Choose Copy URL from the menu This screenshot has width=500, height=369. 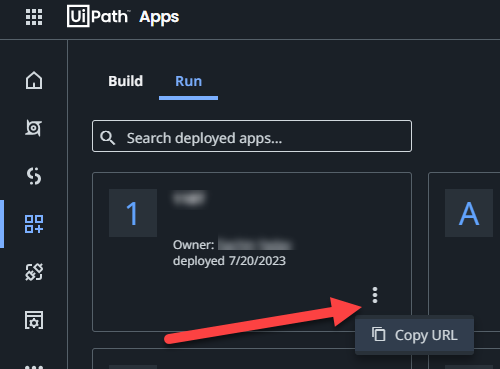pos(414,335)
